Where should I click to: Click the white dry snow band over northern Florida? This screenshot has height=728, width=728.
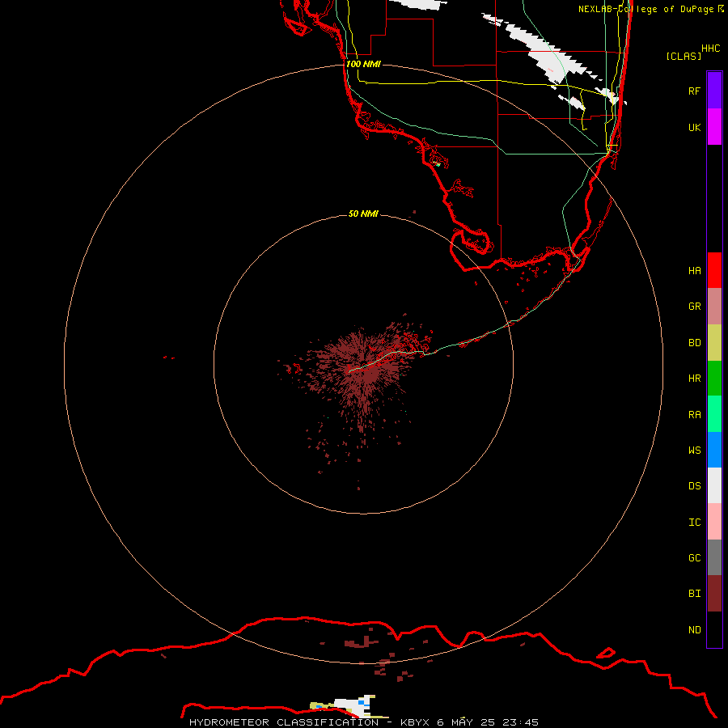point(548,53)
